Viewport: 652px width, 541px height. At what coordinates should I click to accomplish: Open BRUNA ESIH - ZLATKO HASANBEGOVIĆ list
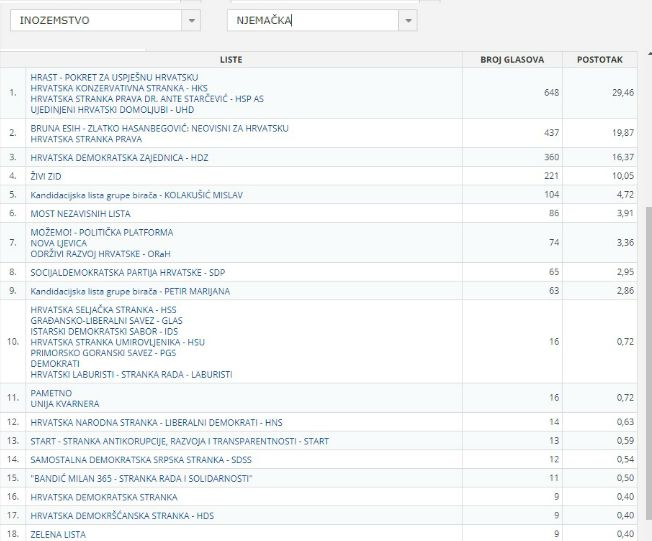[x=159, y=128]
